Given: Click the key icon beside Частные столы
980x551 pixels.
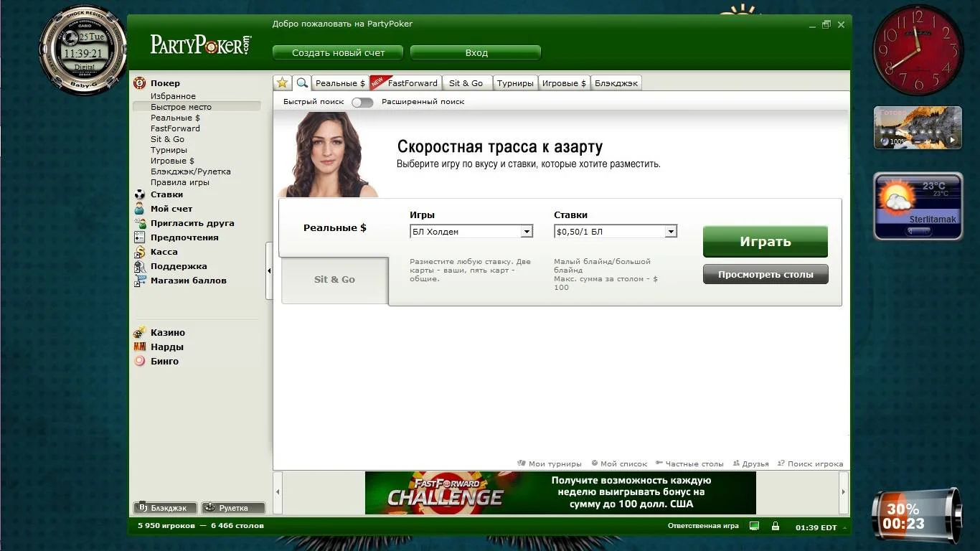Looking at the screenshot, I should click(x=659, y=463).
